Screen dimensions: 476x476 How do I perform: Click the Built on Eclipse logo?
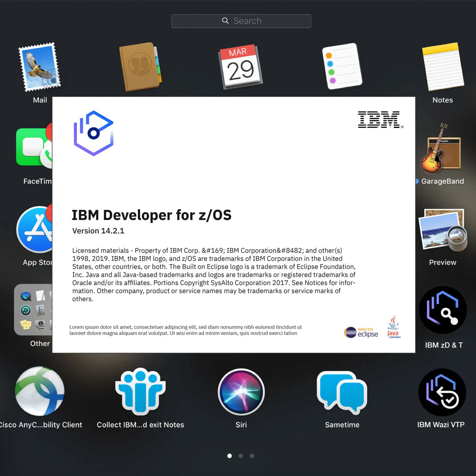[x=361, y=332]
